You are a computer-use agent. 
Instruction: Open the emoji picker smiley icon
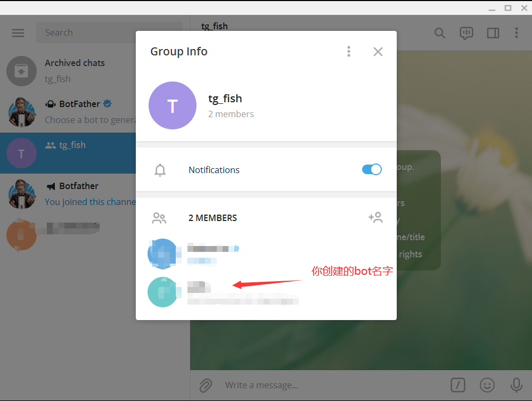[487, 385]
